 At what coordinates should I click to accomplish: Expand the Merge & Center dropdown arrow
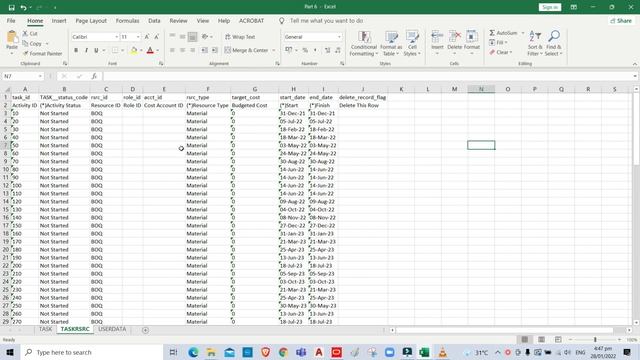click(274, 50)
